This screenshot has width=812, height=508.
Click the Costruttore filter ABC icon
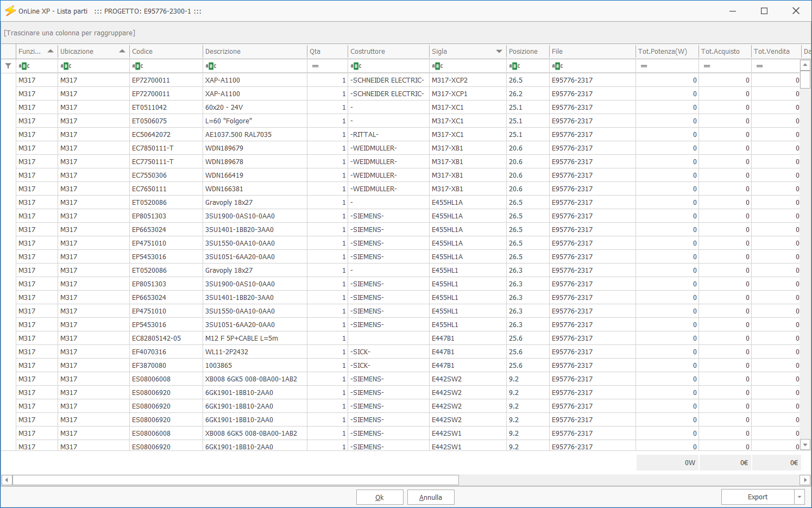coord(356,66)
